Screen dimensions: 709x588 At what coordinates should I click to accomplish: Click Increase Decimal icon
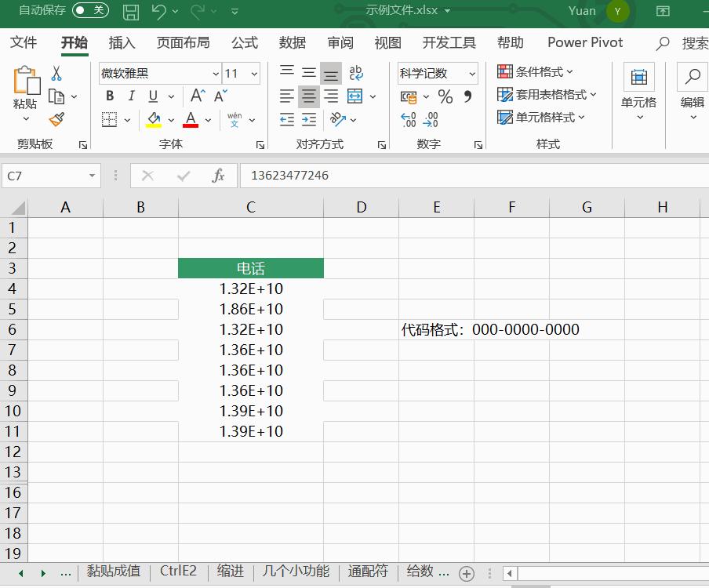[408, 119]
